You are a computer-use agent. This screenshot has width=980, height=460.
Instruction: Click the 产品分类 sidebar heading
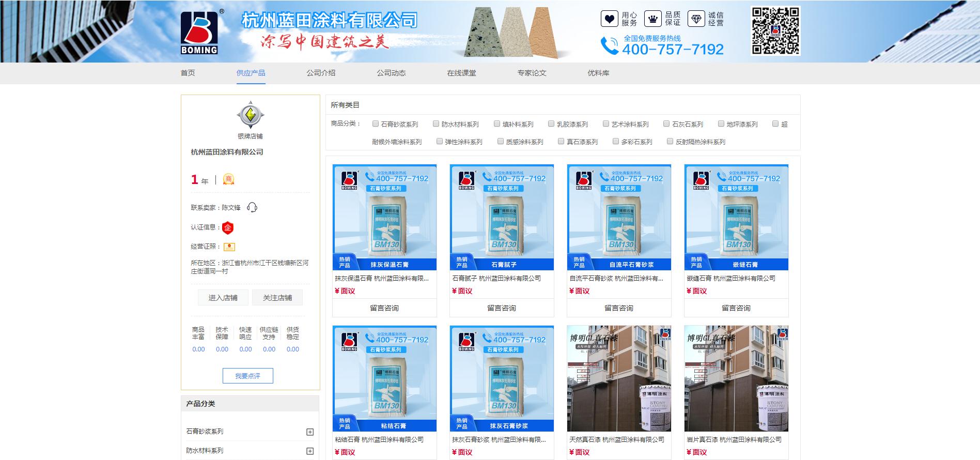tap(200, 404)
